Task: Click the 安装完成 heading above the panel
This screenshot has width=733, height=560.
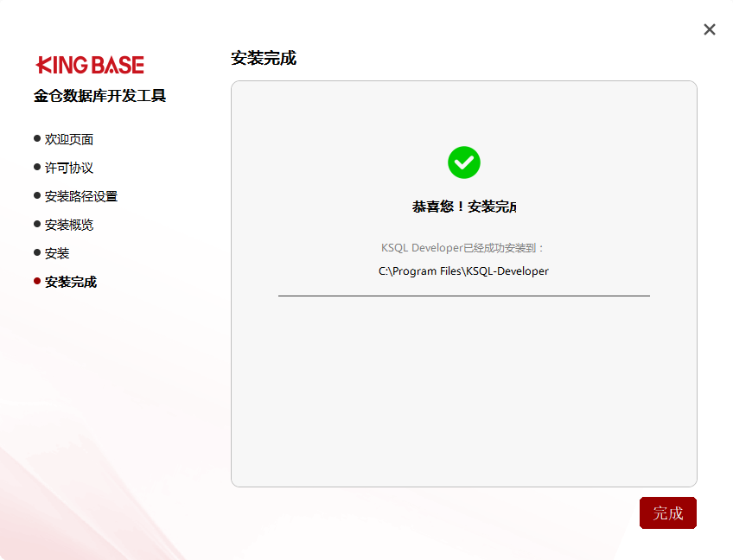Action: pos(264,59)
